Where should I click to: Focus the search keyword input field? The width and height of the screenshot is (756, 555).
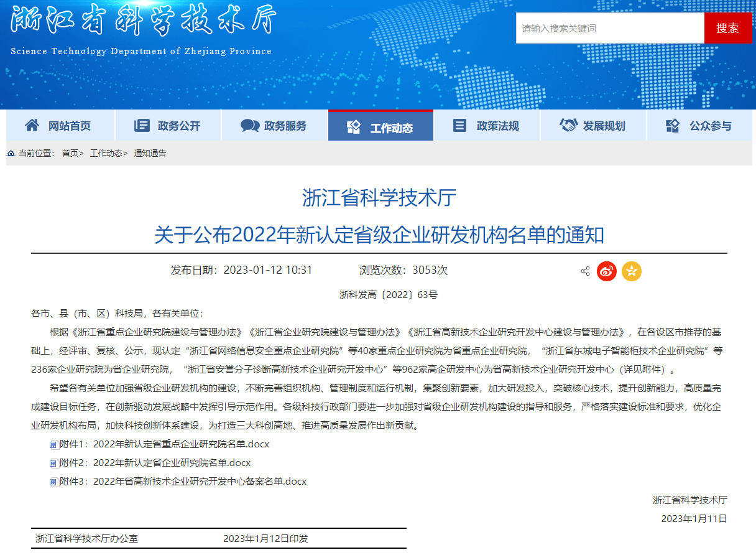click(x=609, y=28)
